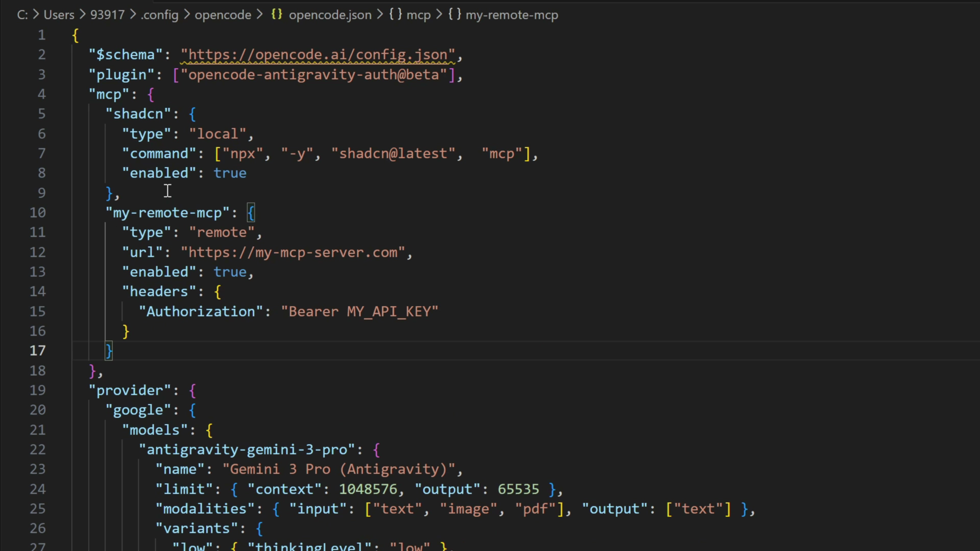Click the true value of shadcn enabled
The width and height of the screenshot is (980, 551).
pos(230,173)
